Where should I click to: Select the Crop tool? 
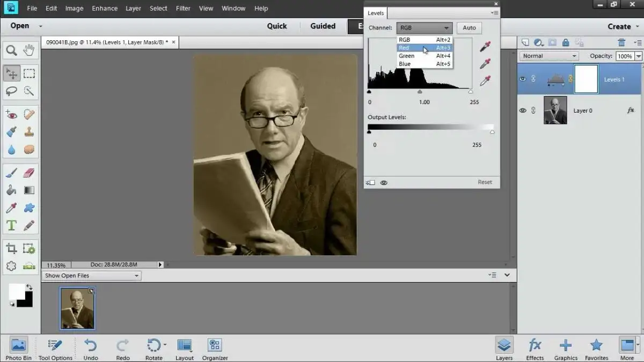pos(11,247)
